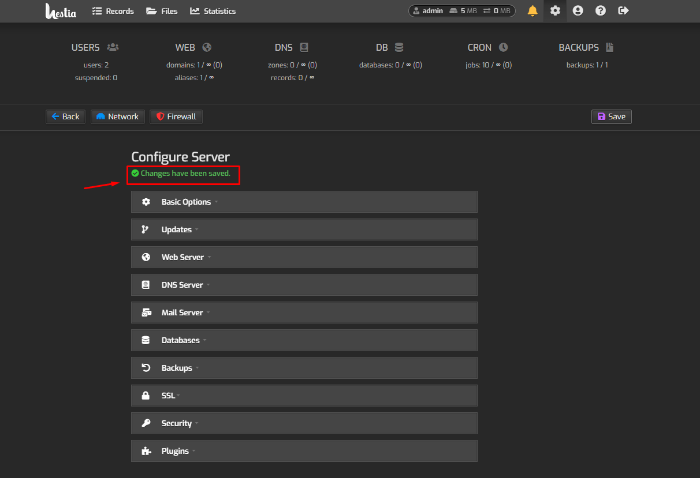Screen dimensions: 700x478
Task: Expand the Databases section
Action: pos(304,340)
